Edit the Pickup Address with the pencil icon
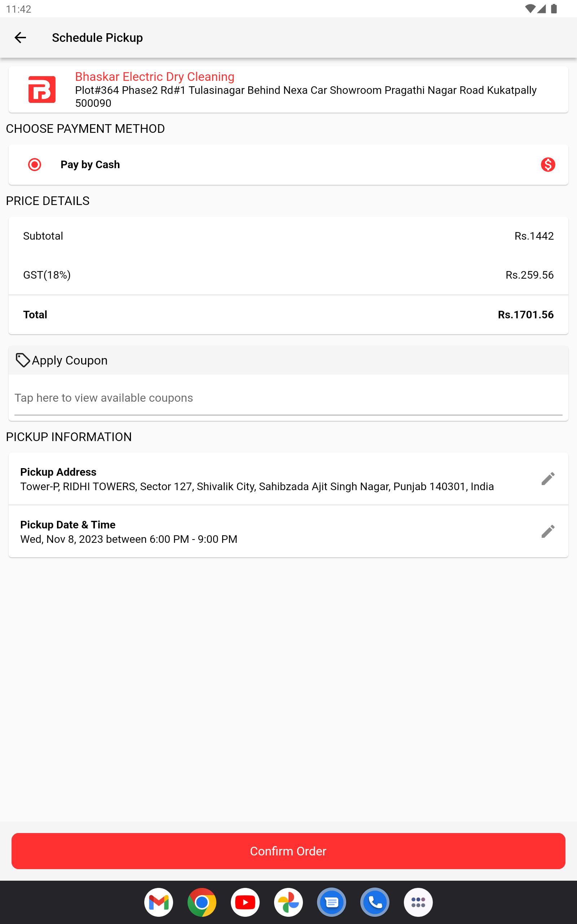This screenshot has width=577, height=924. click(x=548, y=479)
